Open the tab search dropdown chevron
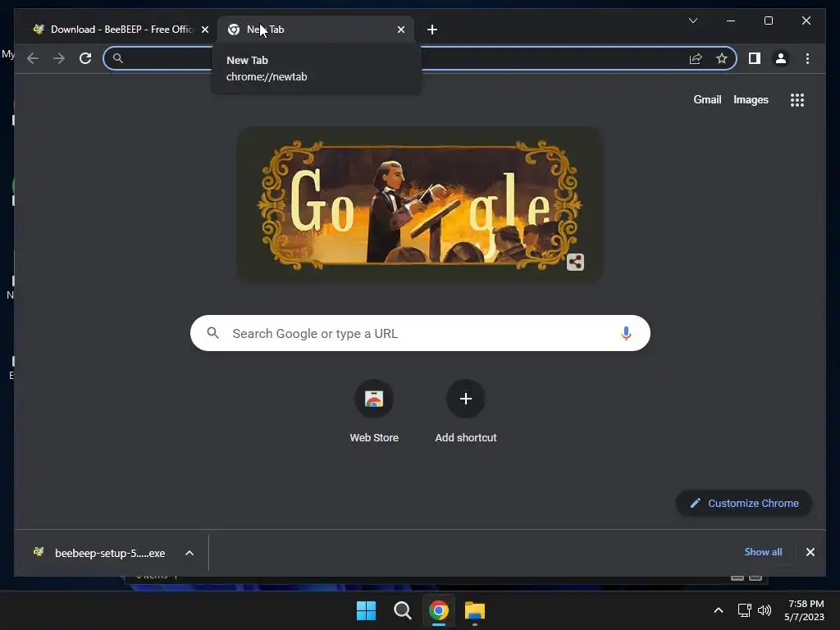Viewport: 840px width, 630px height. [692, 21]
